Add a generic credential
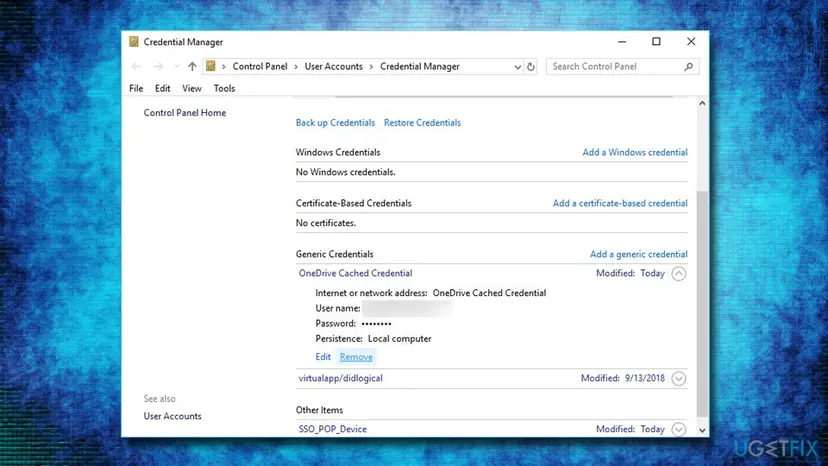 (638, 254)
